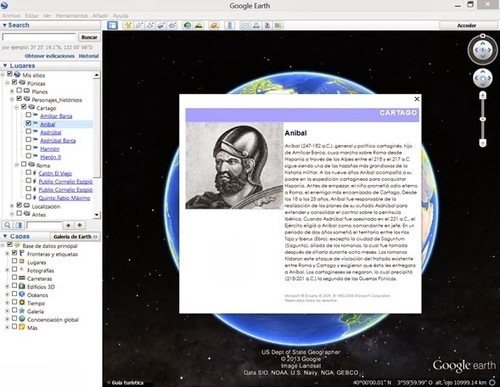
Task: Click the Buscar button
Action: (x=89, y=37)
